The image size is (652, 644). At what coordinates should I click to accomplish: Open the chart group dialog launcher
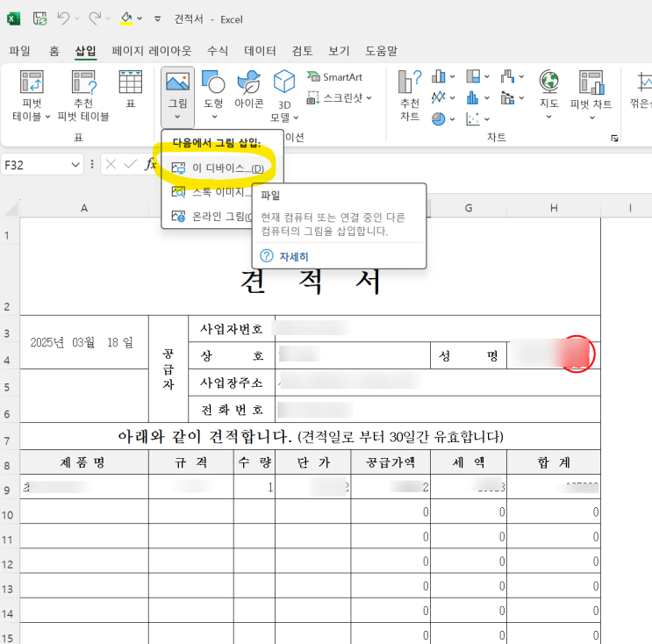(614, 138)
